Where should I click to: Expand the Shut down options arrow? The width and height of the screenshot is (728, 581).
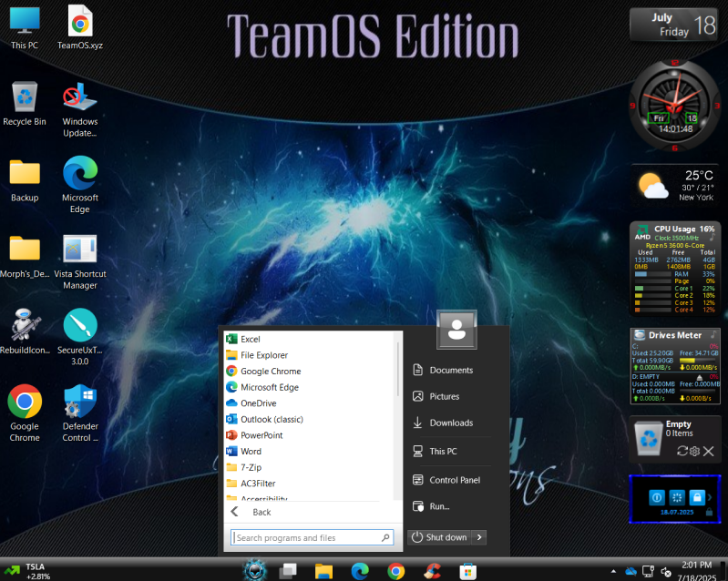tap(479, 537)
